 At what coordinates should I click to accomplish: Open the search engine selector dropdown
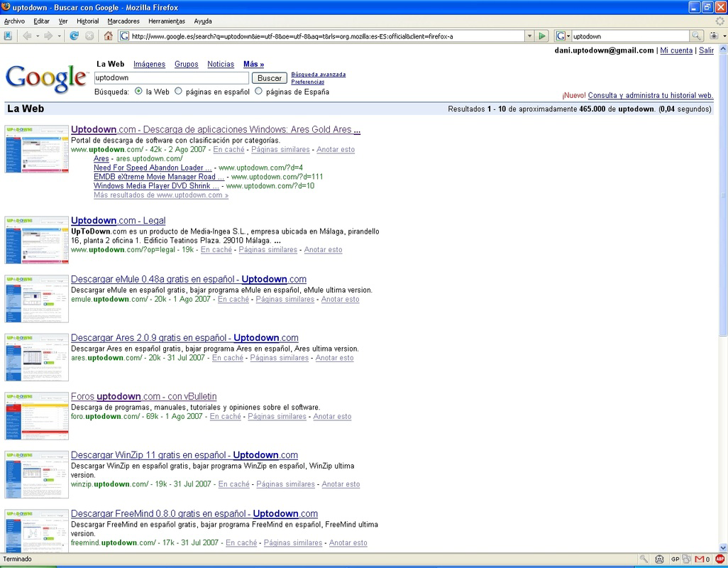pos(563,35)
